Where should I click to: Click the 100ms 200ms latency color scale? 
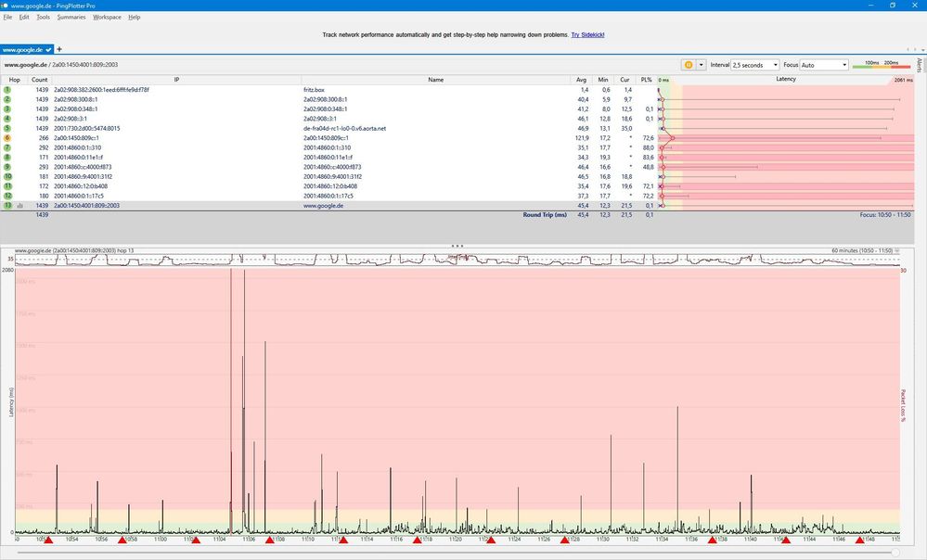point(882,64)
